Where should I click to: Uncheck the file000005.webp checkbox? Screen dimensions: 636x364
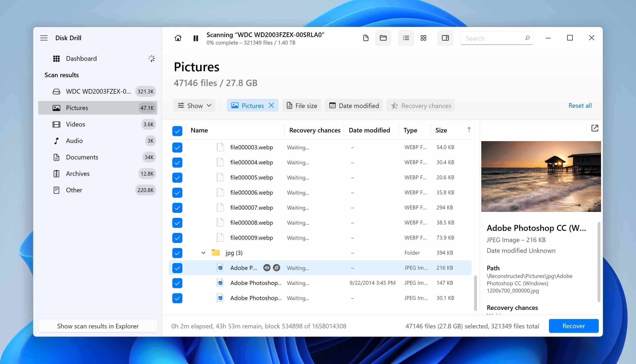(x=177, y=178)
